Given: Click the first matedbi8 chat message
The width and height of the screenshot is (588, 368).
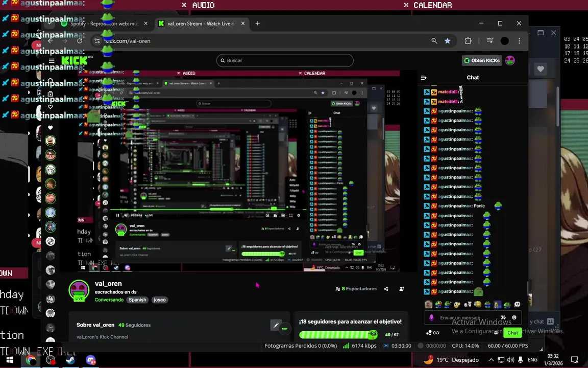Looking at the screenshot, I should click(x=444, y=91).
